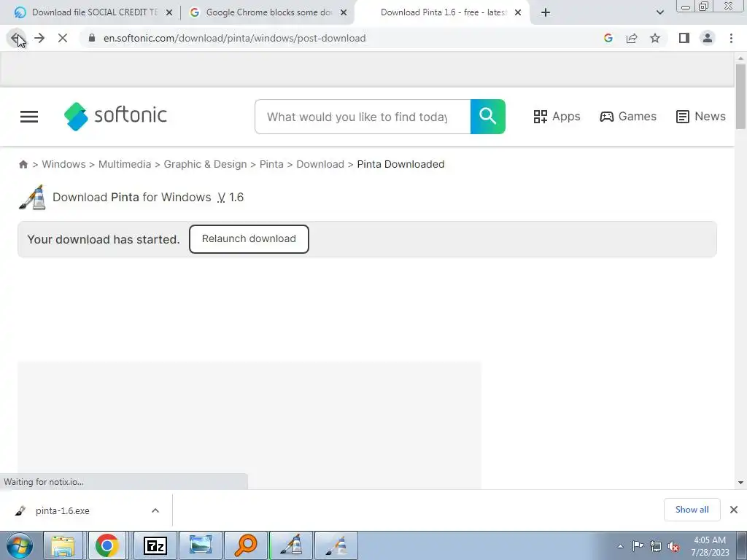Viewport: 747px width, 560px height.
Task: Go back using the browser back arrow
Action: 16,38
